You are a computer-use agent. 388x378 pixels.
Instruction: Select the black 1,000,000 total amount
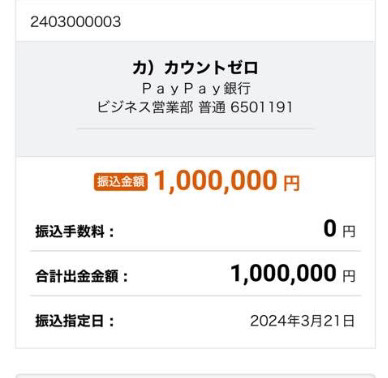pyautogui.click(x=283, y=274)
